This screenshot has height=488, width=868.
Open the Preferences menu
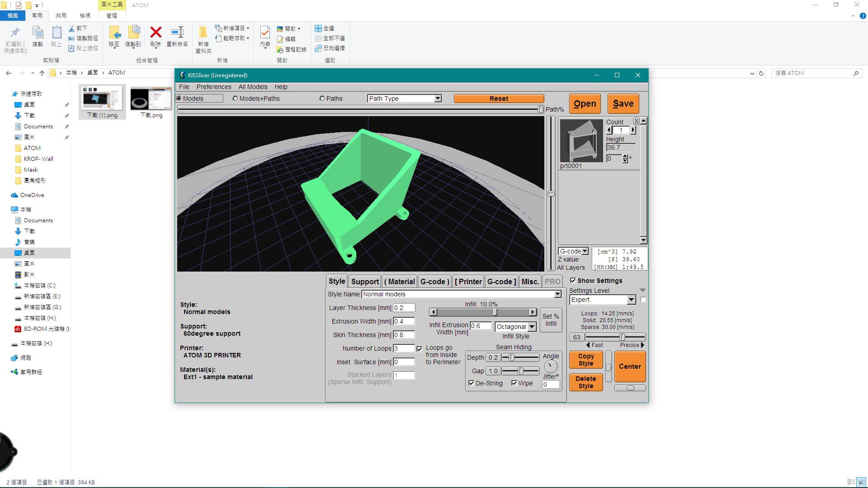click(214, 87)
